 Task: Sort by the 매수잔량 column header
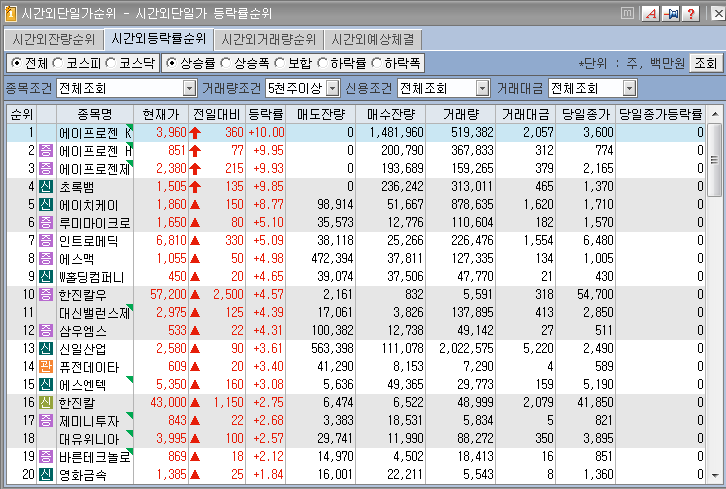[x=391, y=114]
